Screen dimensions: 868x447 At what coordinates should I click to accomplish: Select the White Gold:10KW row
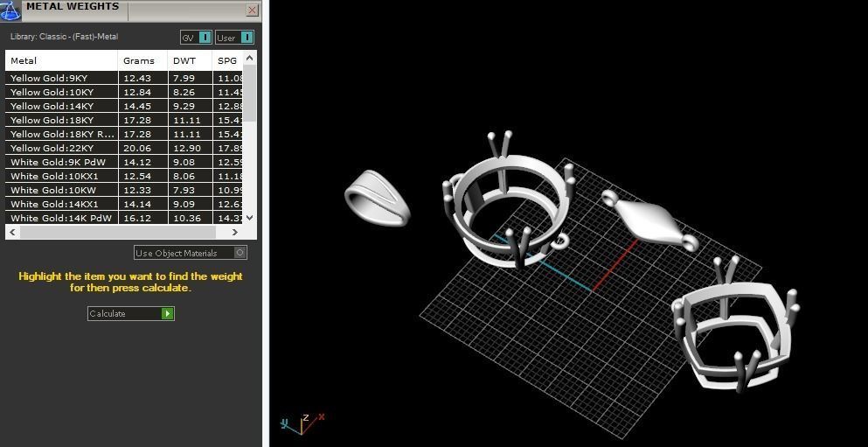pos(124,190)
